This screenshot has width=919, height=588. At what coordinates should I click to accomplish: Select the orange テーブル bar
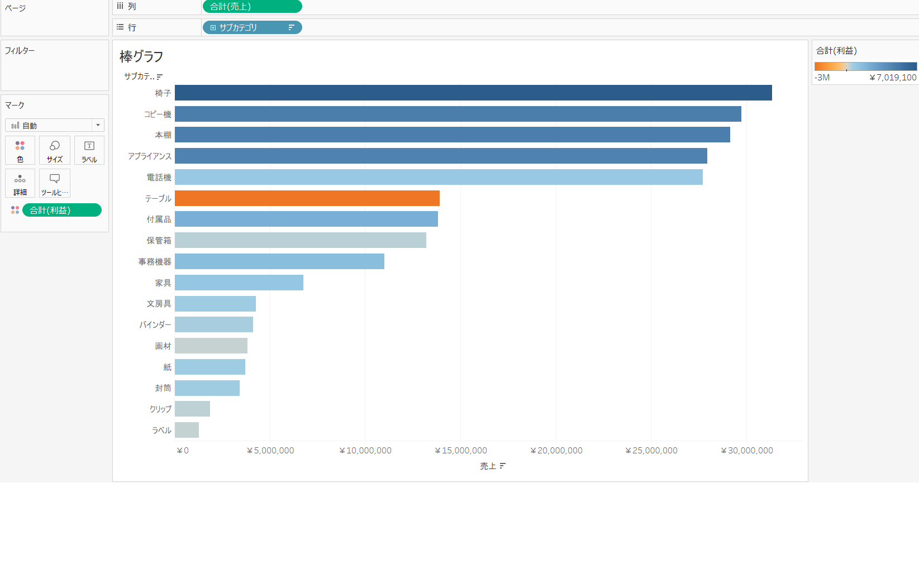[307, 198]
